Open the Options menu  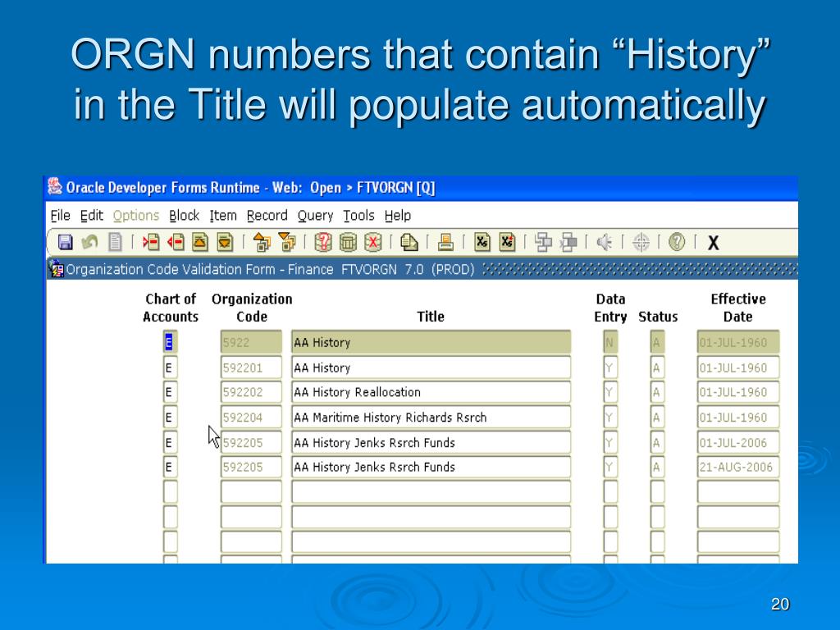pyautogui.click(x=136, y=216)
